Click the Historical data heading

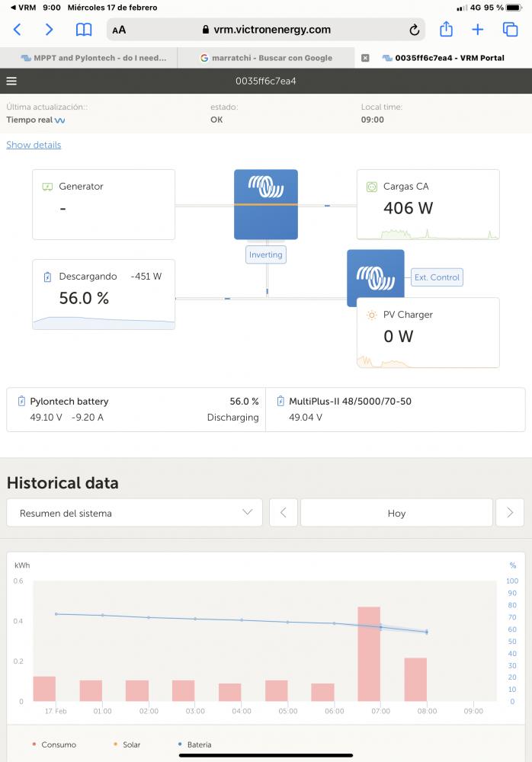[62, 483]
